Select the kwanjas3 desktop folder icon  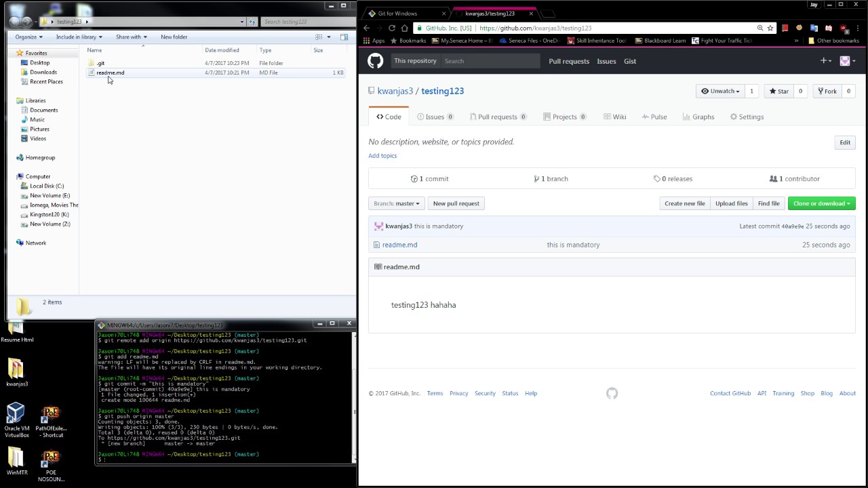[17, 373]
